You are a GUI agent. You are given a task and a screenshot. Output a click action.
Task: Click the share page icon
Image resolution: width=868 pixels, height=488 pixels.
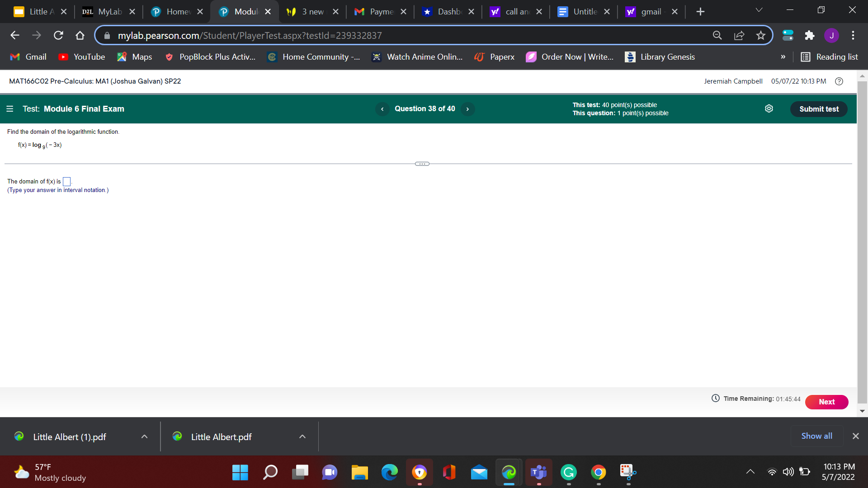click(x=739, y=35)
